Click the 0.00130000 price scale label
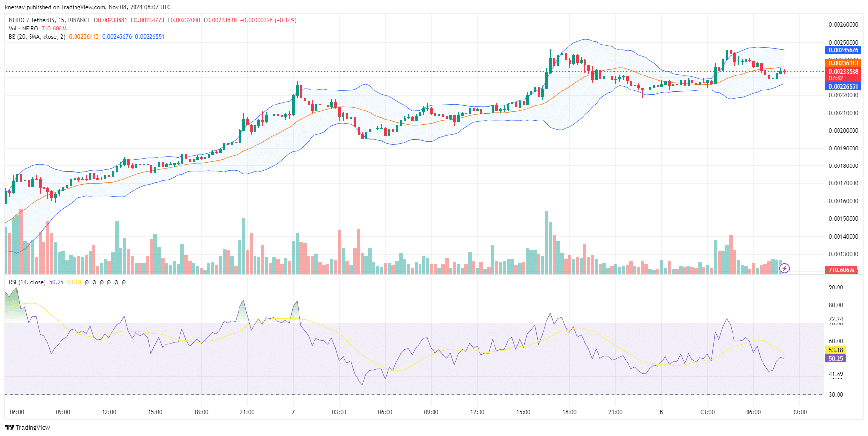This screenshot has height=436, width=868. (x=843, y=254)
